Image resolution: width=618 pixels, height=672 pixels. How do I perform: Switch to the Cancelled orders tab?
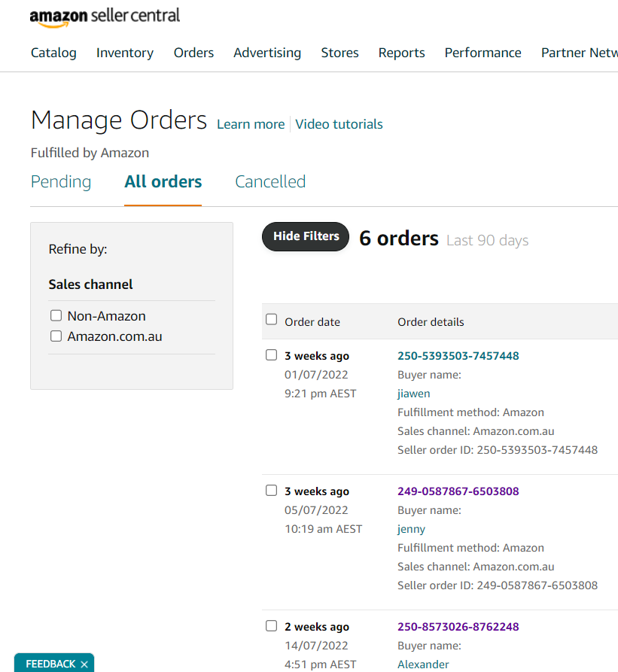point(270,182)
